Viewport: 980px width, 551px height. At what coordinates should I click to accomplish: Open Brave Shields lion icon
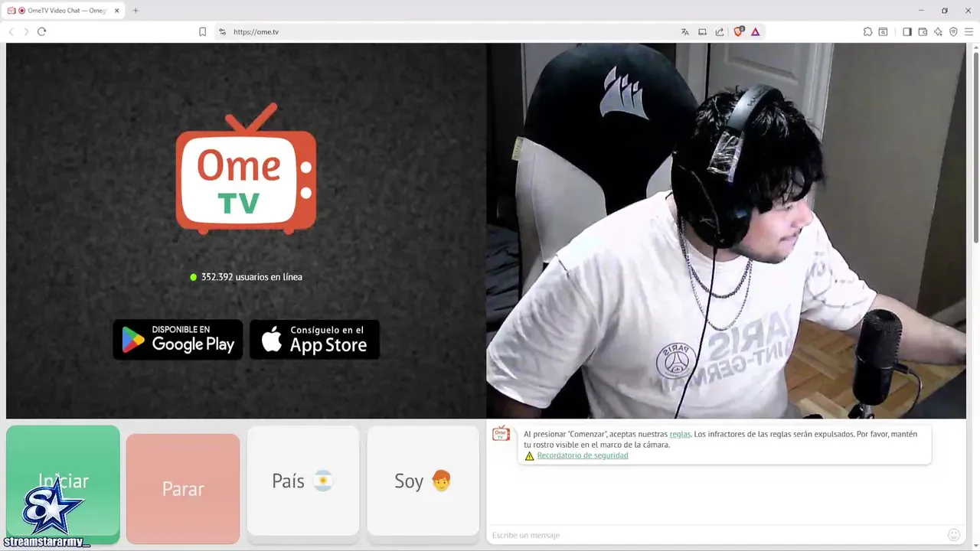point(739,31)
